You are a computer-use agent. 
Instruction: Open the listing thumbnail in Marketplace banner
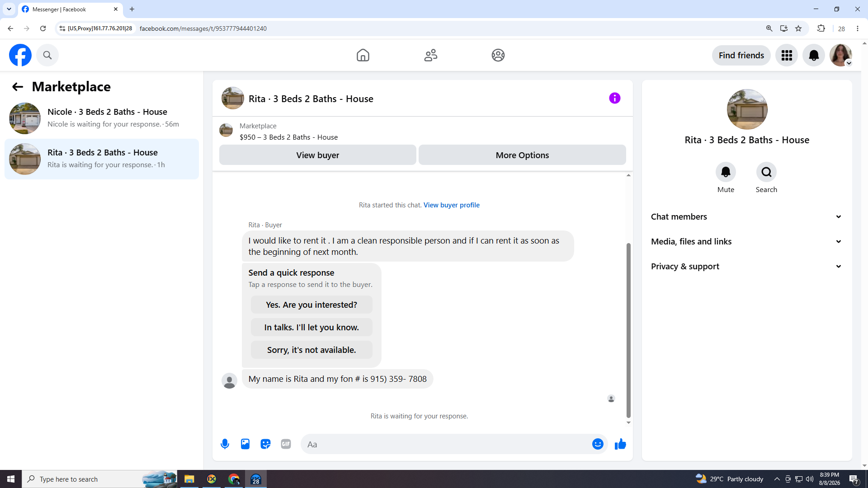(226, 130)
